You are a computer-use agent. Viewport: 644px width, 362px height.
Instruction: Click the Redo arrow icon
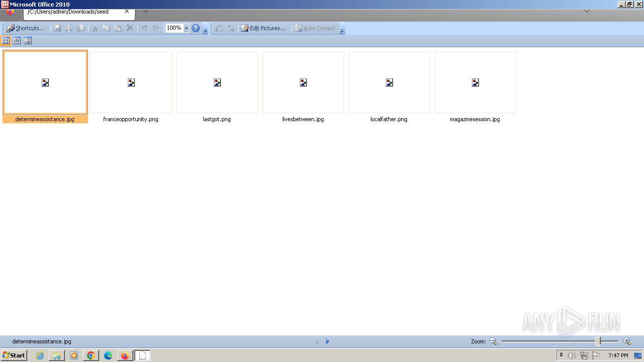155,28
